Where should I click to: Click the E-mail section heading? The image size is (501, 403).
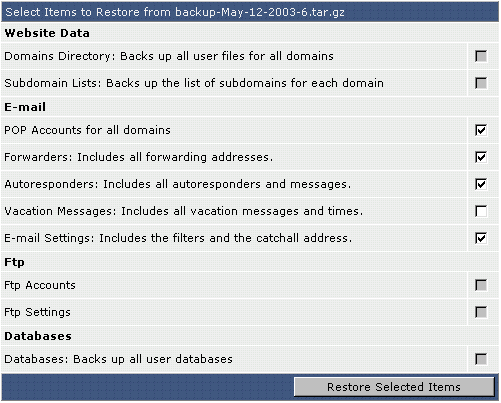(x=25, y=107)
